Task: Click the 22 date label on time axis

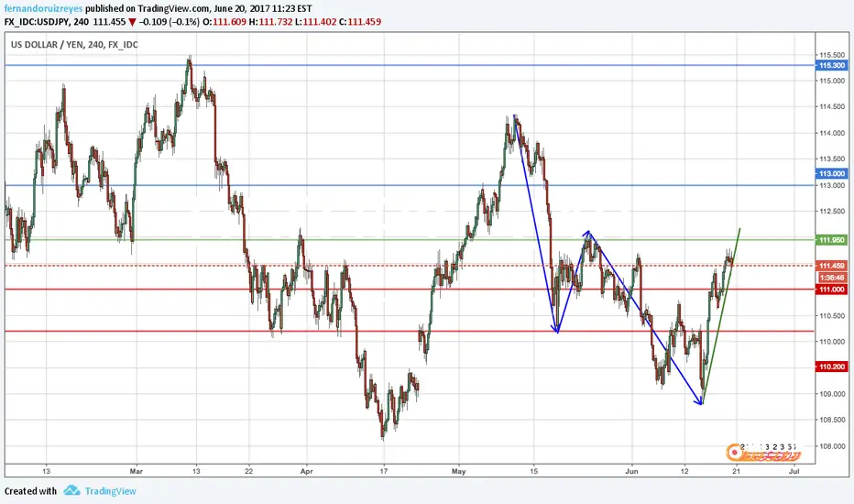Action: 249,471
